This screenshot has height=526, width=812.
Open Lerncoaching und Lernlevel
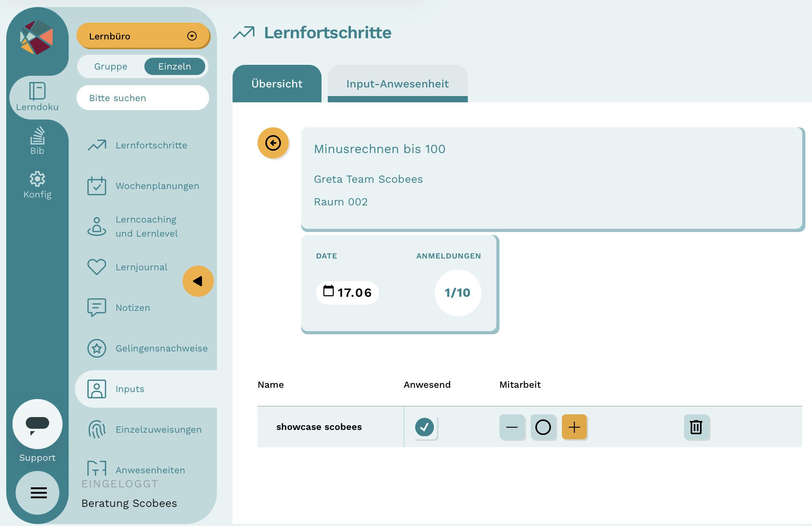147,226
